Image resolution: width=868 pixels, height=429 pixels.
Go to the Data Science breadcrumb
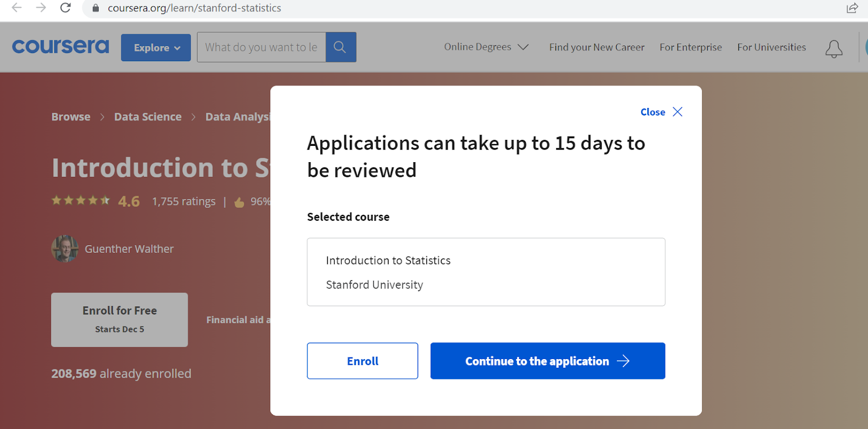click(148, 117)
